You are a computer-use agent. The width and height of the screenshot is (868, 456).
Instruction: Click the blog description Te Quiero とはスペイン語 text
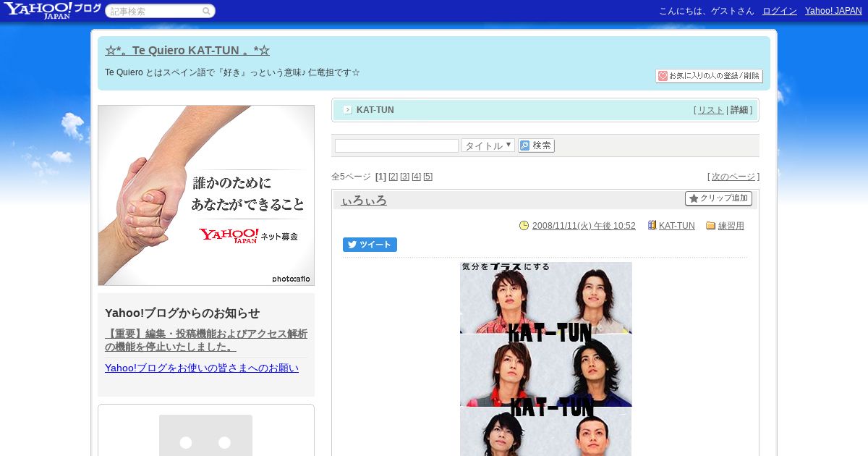point(232,72)
